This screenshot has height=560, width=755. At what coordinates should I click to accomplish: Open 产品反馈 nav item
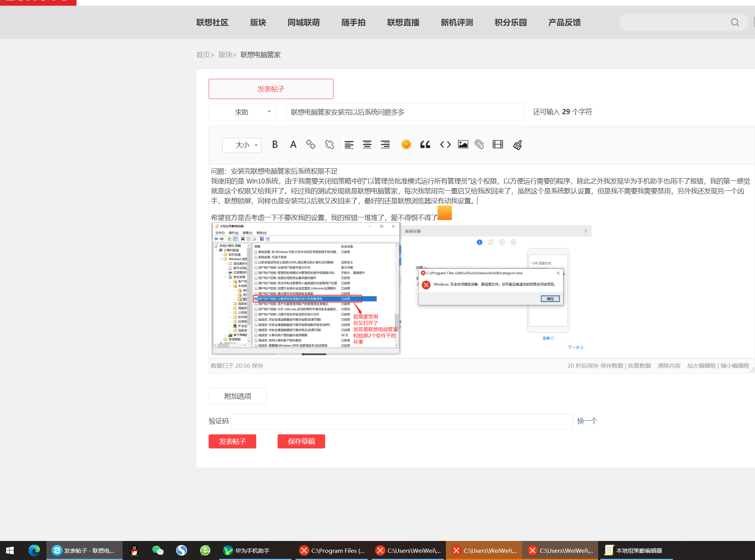click(x=564, y=22)
